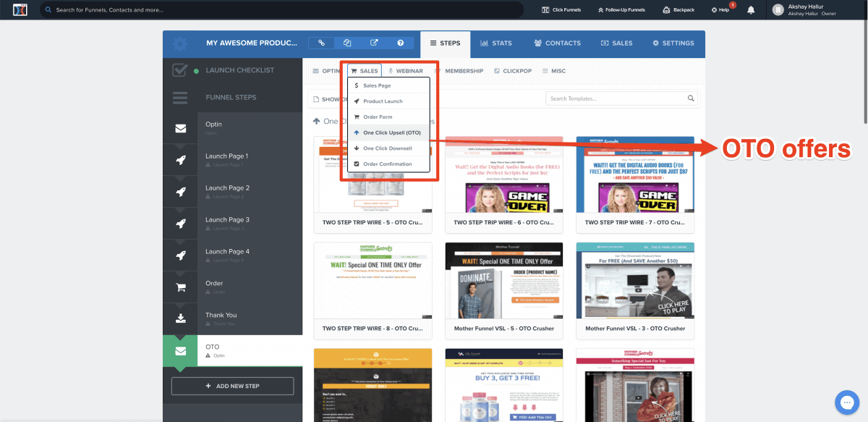Open funnel in new window icon
Screen dimensions: 868x422
point(374,43)
